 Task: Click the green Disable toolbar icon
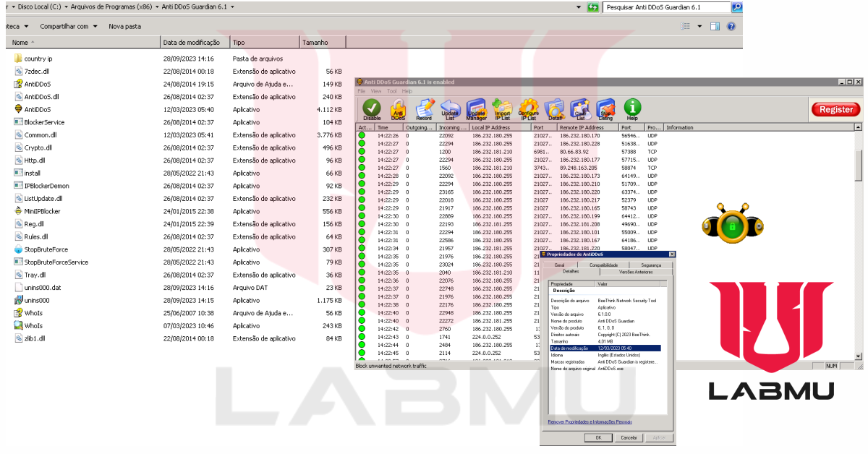pyautogui.click(x=372, y=109)
